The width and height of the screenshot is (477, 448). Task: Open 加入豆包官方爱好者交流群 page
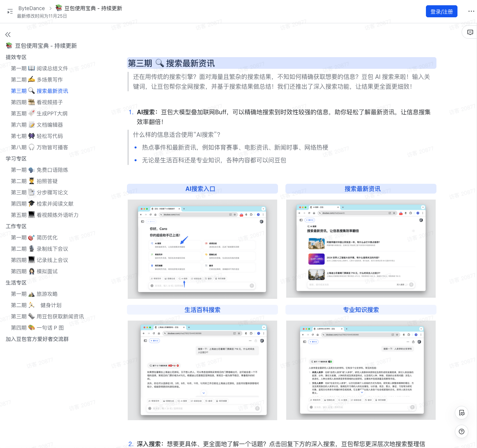[x=37, y=339]
